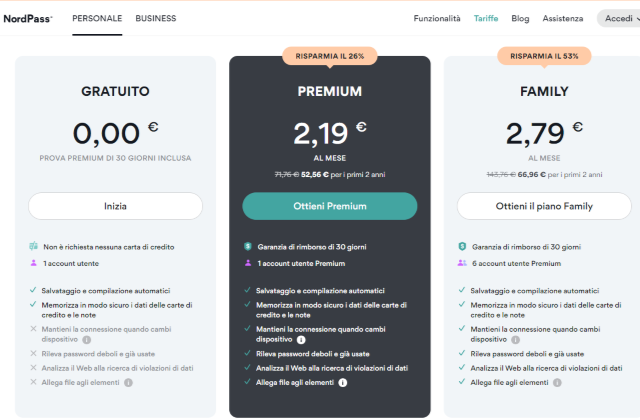Click the NordPass logo
This screenshot has width=640, height=420.
(28, 18)
